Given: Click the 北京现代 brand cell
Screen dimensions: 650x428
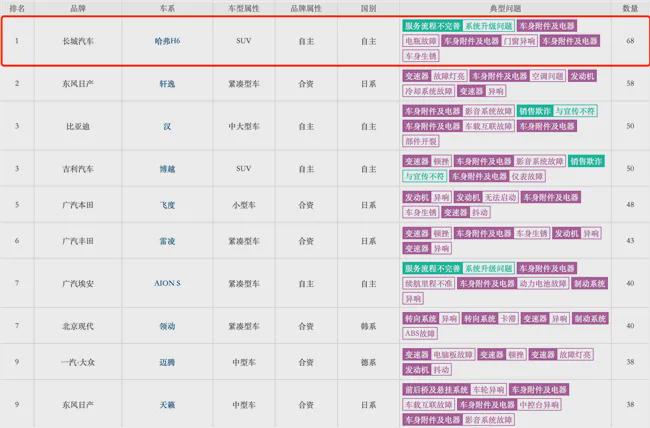Looking at the screenshot, I should tap(78, 326).
